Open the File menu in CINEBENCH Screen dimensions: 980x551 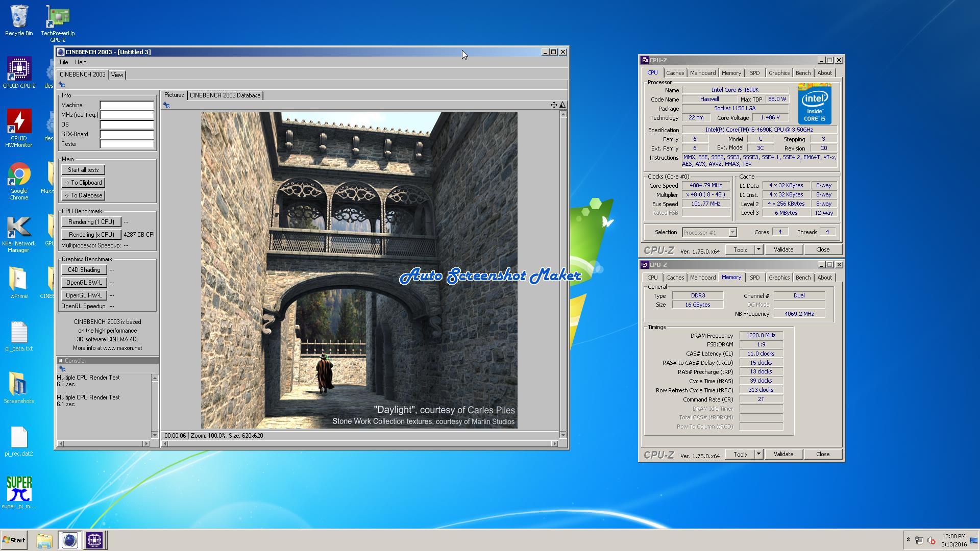(x=64, y=62)
